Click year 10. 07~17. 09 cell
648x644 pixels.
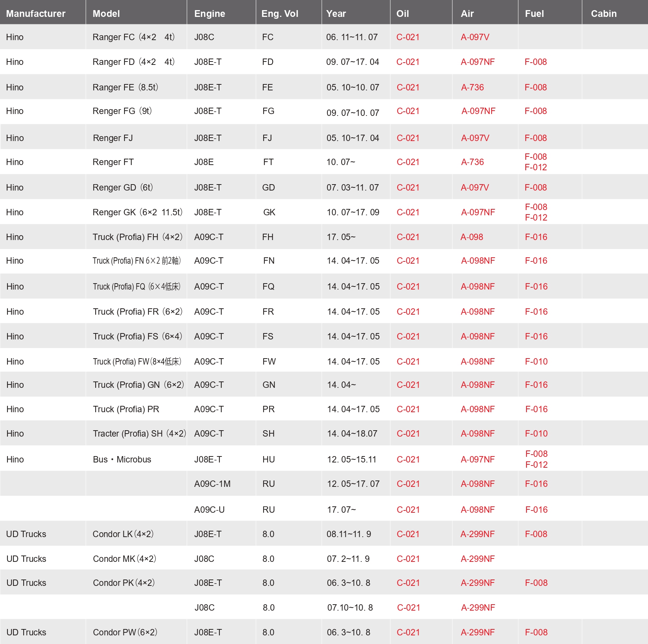point(353,212)
